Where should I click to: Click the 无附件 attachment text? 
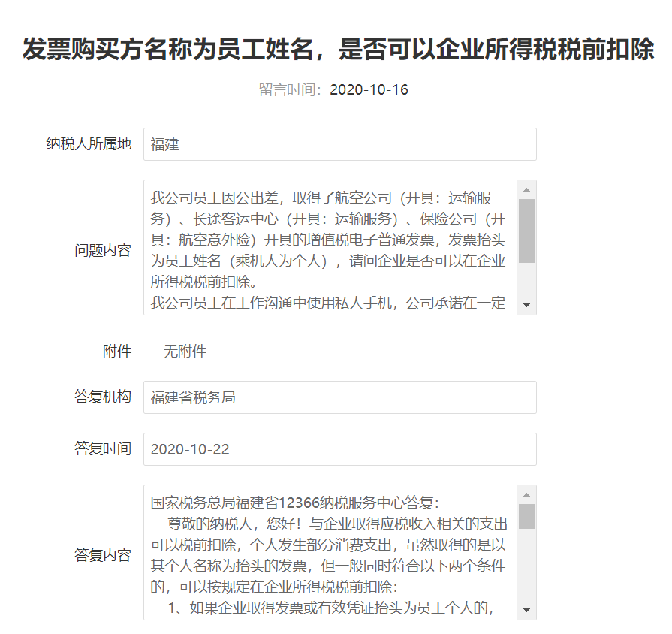pyautogui.click(x=183, y=351)
